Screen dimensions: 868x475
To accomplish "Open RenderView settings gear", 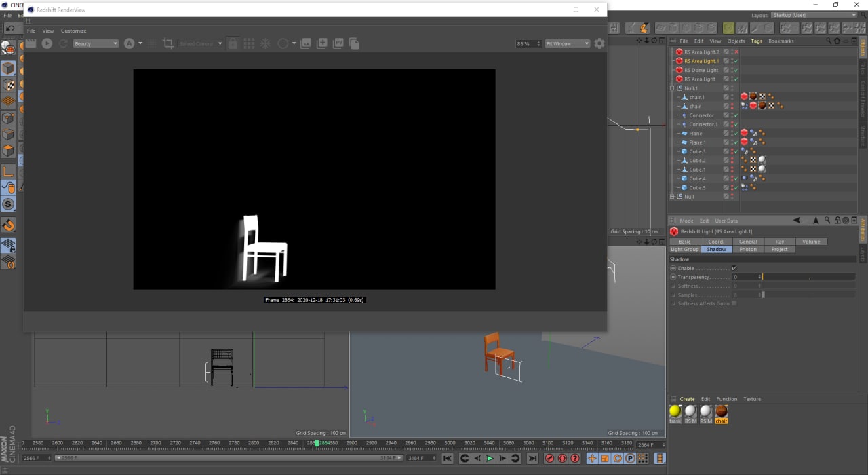I will [x=599, y=43].
